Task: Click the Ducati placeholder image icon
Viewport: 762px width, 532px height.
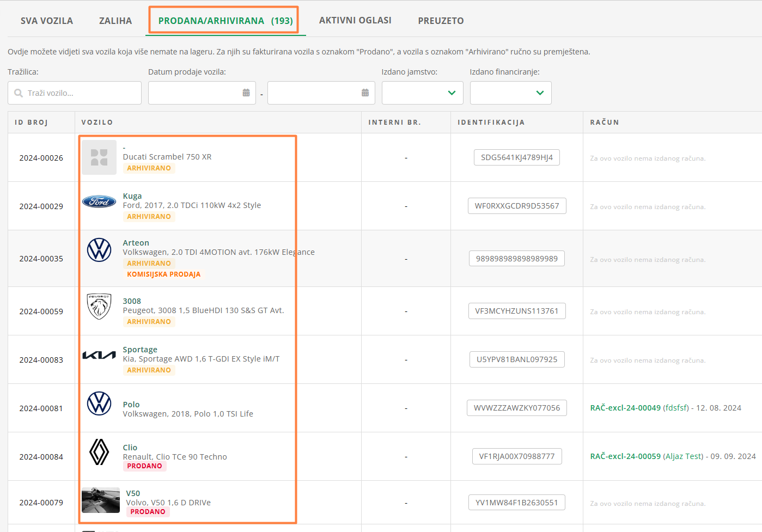Action: (99, 157)
